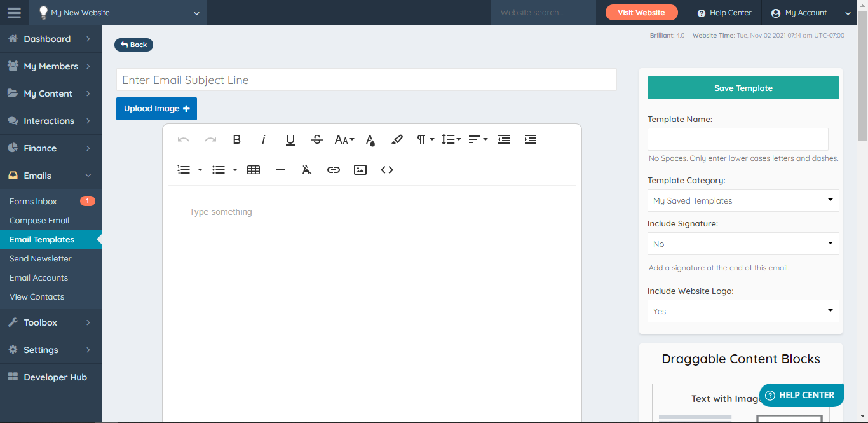Open the font color picker

370,139
